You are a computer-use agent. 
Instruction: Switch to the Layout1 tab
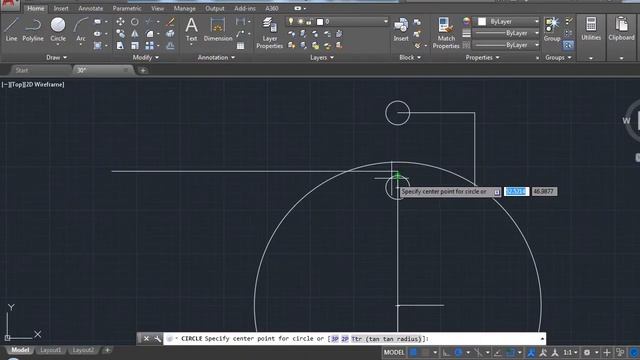click(50, 350)
